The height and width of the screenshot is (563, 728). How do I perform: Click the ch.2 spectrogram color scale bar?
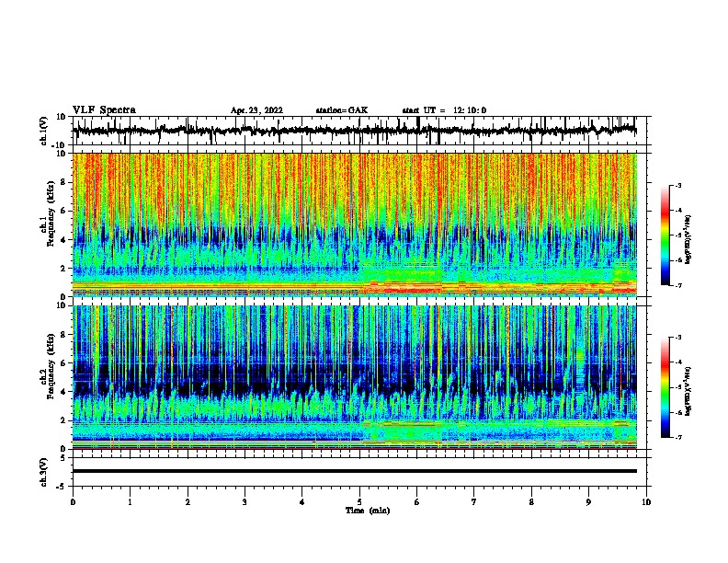[x=665, y=387]
